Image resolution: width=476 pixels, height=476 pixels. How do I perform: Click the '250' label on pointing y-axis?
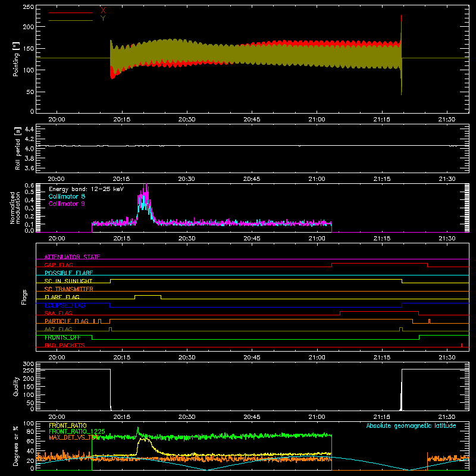pyautogui.click(x=29, y=7)
